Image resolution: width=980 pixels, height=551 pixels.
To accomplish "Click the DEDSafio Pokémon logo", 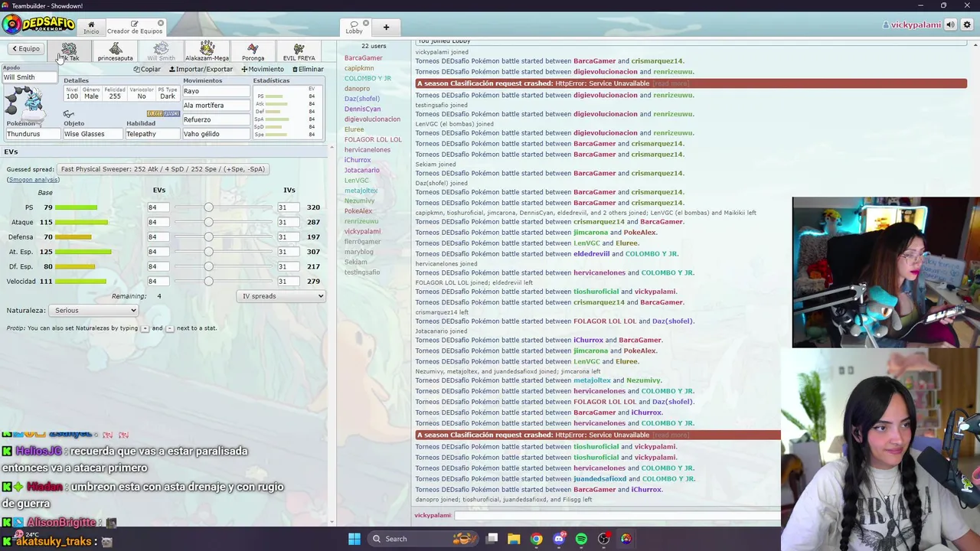I will point(38,24).
